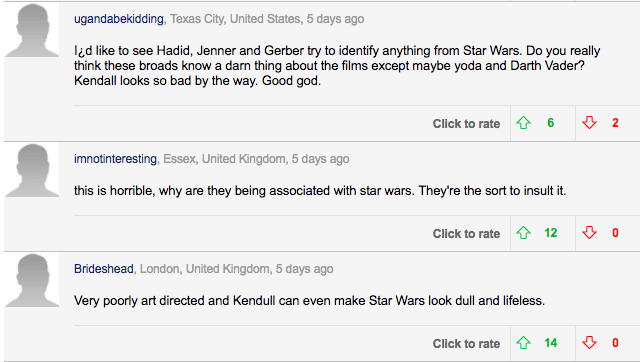Click Brideshead's avatar silhouette

32,280
